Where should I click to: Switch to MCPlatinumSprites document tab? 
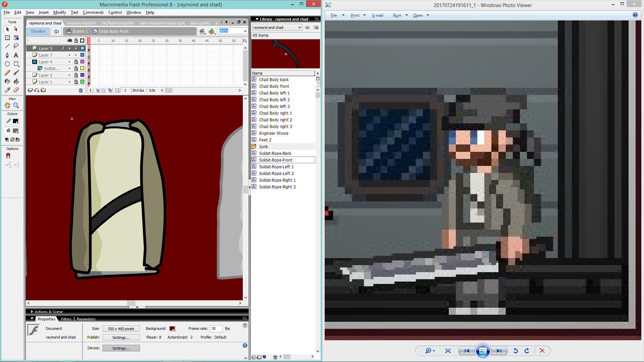[118, 23]
